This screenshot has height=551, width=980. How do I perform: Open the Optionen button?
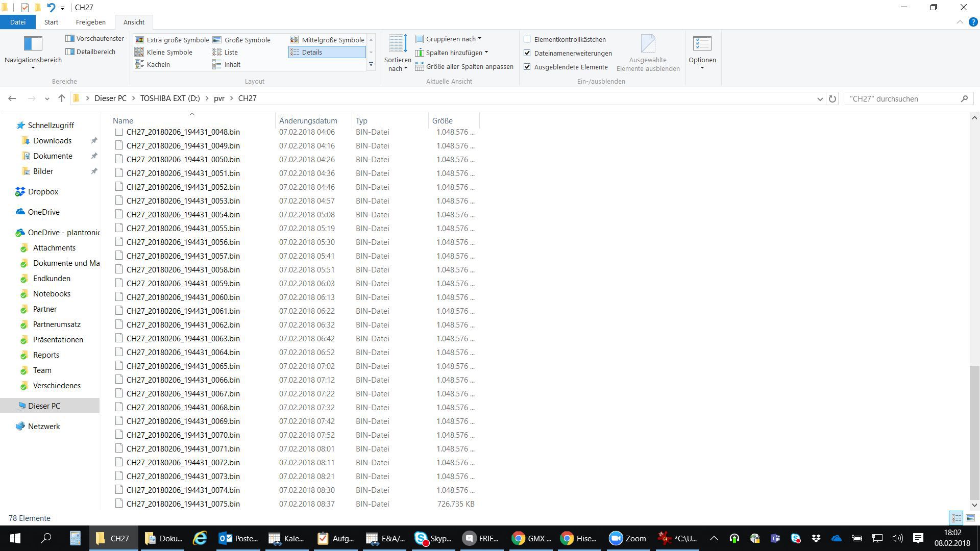click(x=702, y=53)
